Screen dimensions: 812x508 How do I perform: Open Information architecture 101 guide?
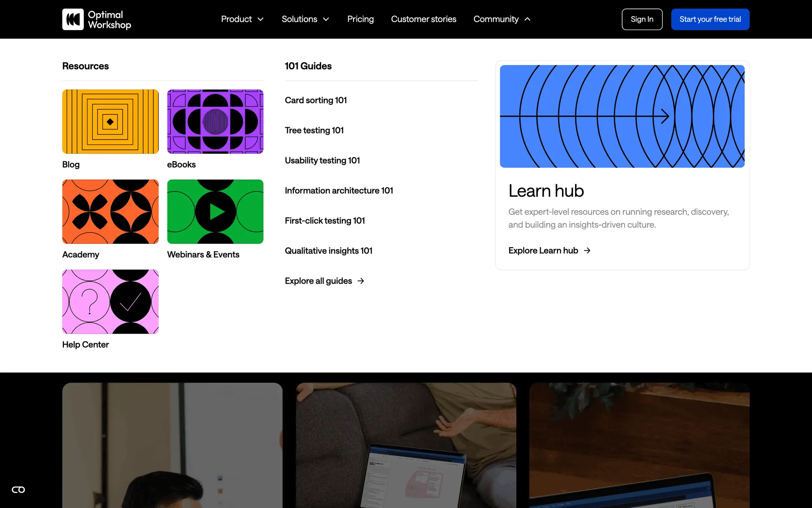[x=339, y=191]
